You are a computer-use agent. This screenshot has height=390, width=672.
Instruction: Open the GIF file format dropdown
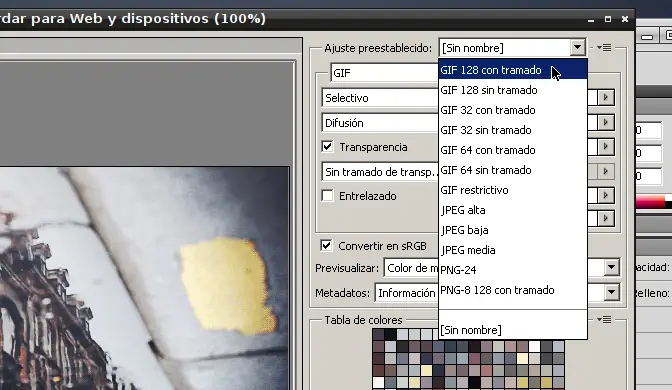385,73
